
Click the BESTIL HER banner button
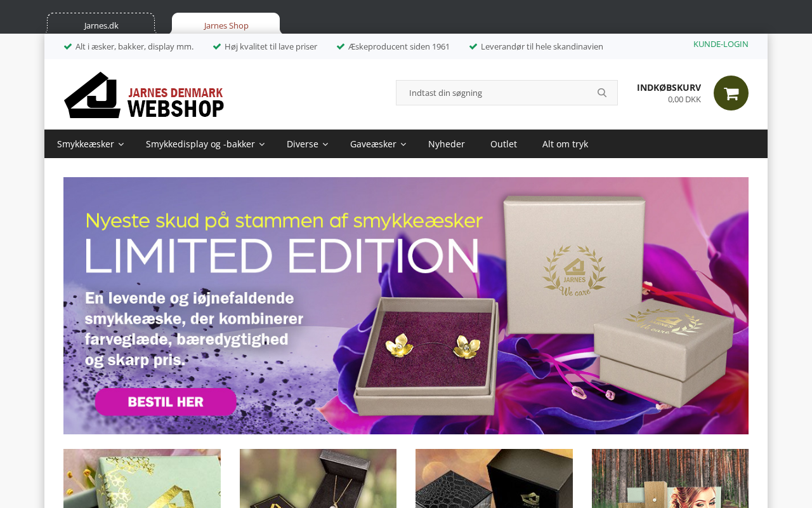pos(166,401)
